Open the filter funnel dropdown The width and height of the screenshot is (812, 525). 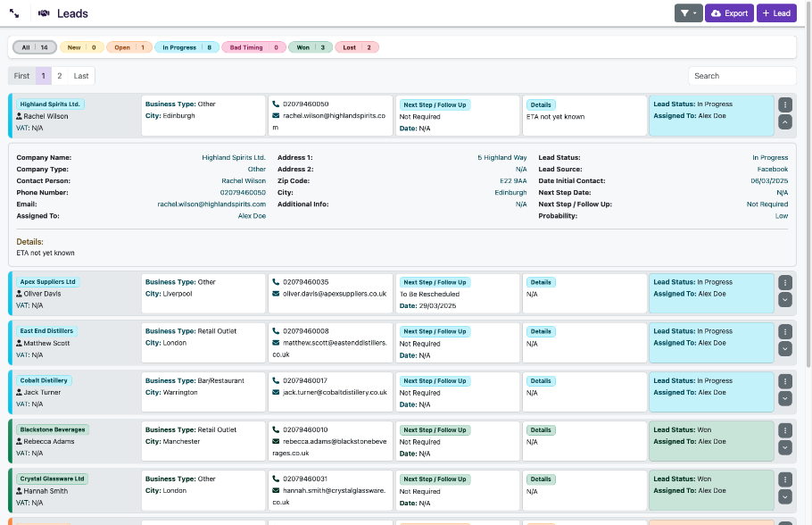[688, 13]
